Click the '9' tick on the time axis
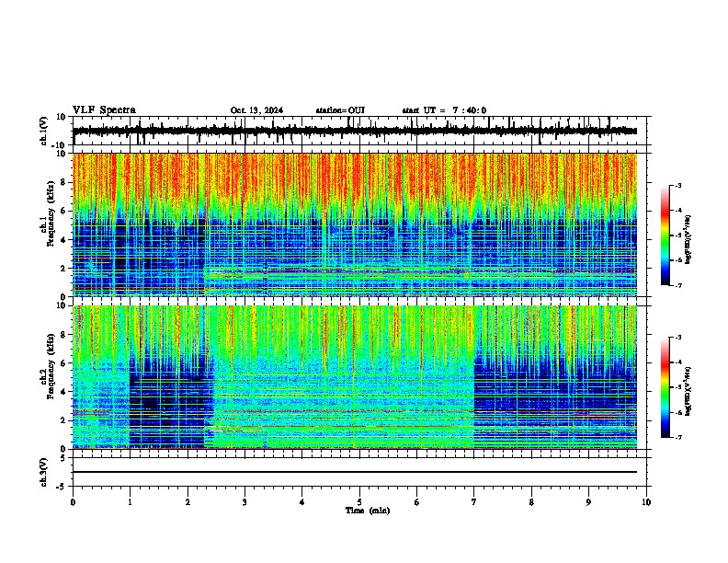The width and height of the screenshot is (728, 563). pyautogui.click(x=588, y=502)
